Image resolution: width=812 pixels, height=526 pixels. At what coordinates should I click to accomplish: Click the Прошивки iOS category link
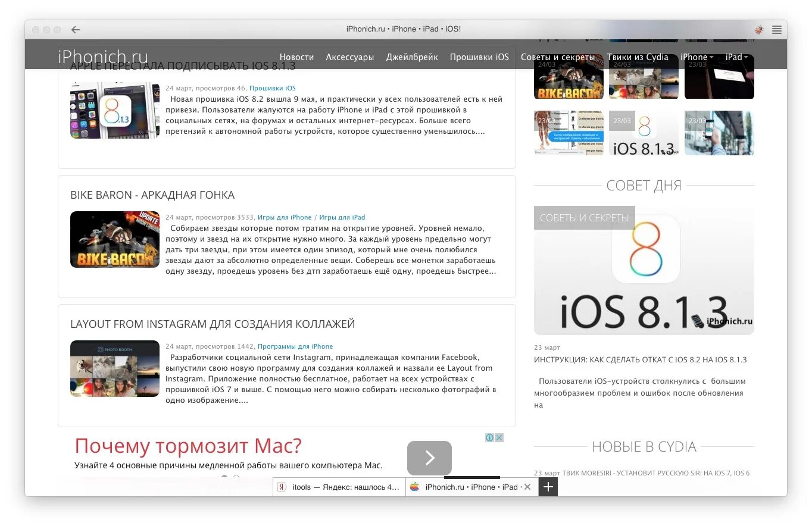(273, 88)
